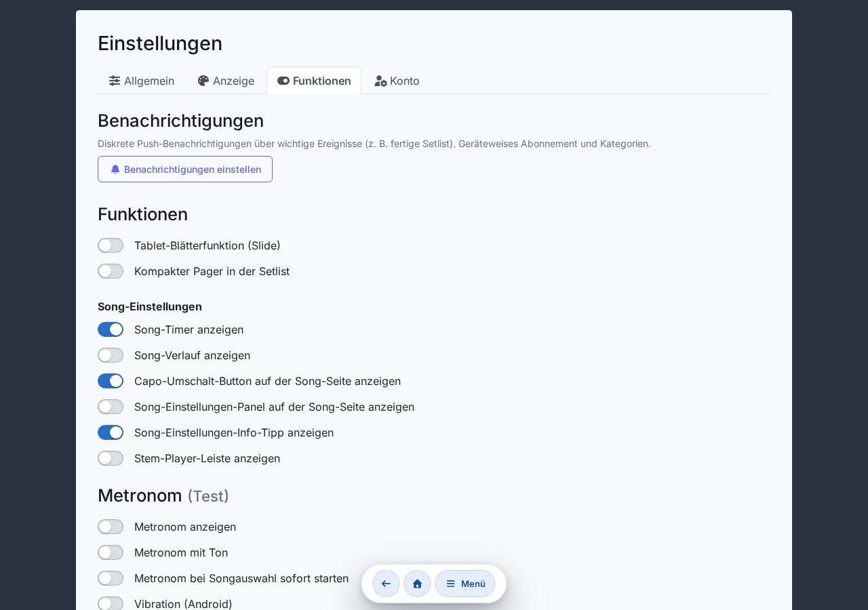Image resolution: width=868 pixels, height=610 pixels.
Task: Disable Capo-Umschalt-Button toggle
Action: pos(111,381)
